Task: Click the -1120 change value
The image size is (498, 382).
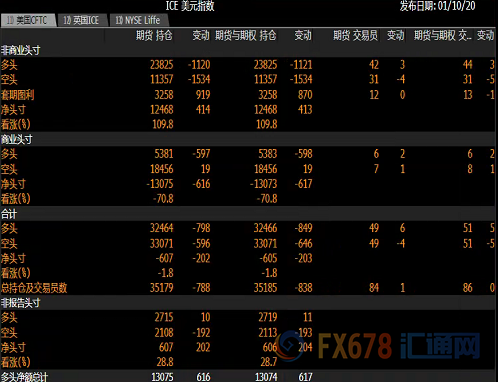Action: (199, 65)
